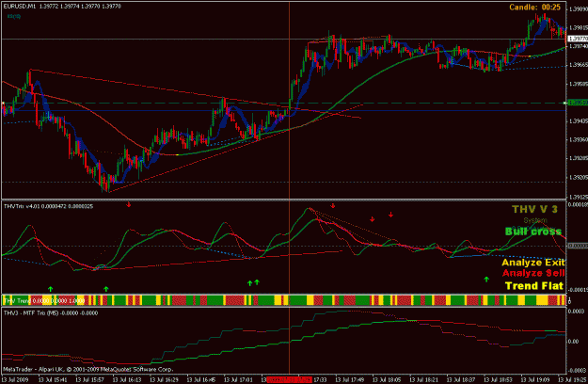
Task: Click the green up arrow above 15:41
Action: 50,289
